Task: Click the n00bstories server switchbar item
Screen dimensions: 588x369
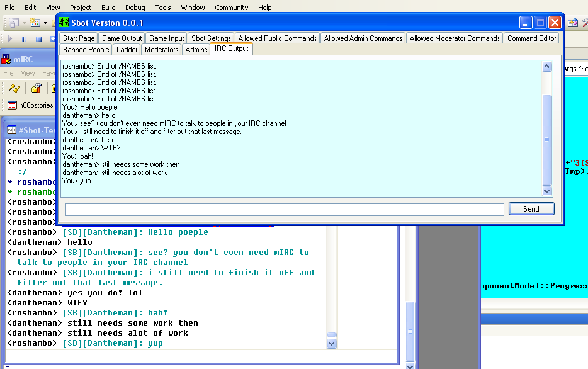Action: tap(30, 105)
